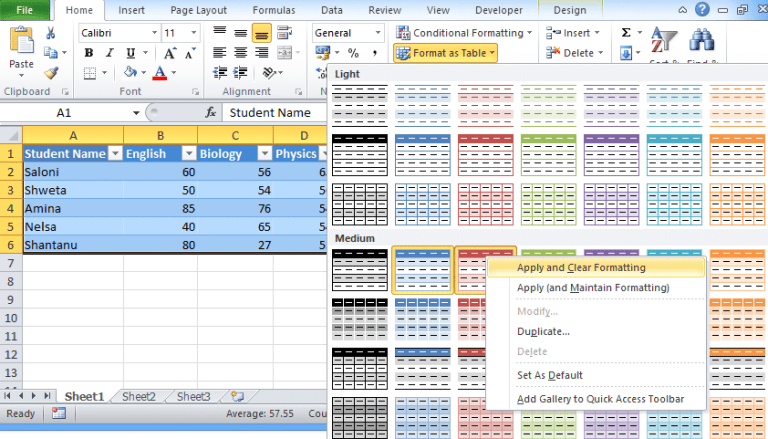
Task: Choose Add Gallery to Quick Access Toolbar
Action: (596, 399)
